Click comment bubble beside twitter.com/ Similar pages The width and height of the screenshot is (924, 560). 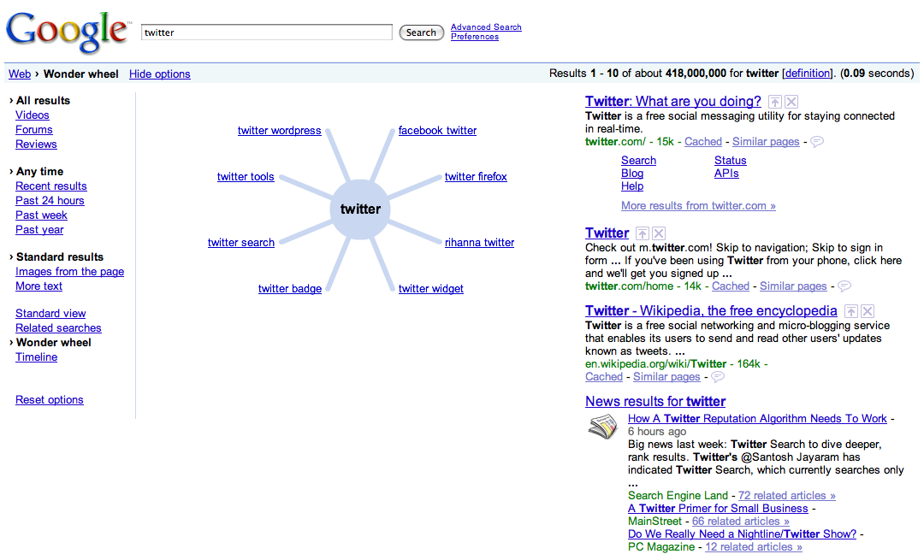point(817,142)
